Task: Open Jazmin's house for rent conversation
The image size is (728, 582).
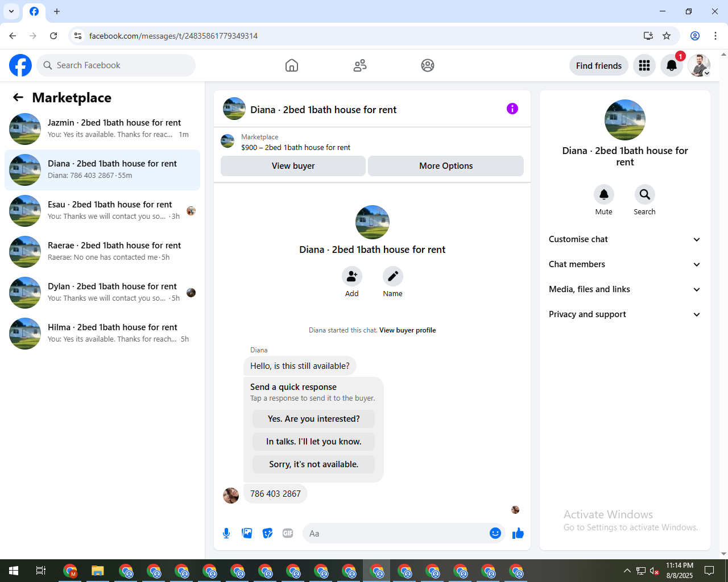Action: (x=102, y=129)
